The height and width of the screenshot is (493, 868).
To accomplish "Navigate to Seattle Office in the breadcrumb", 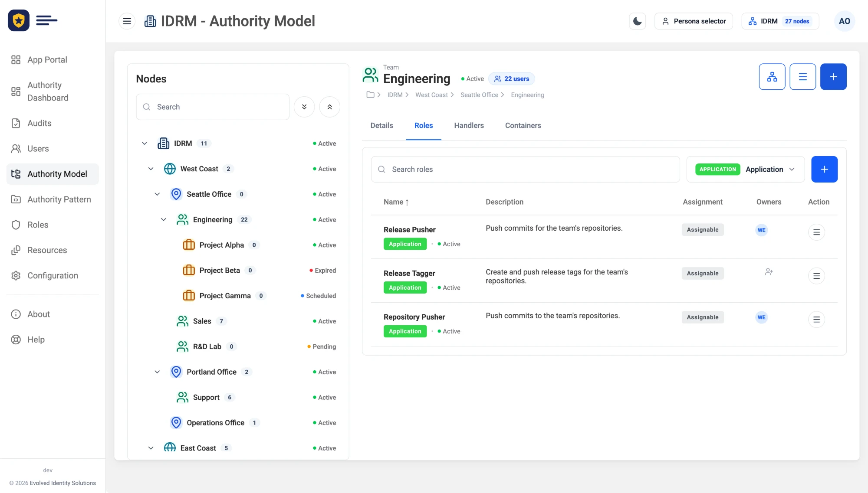I will pyautogui.click(x=479, y=95).
